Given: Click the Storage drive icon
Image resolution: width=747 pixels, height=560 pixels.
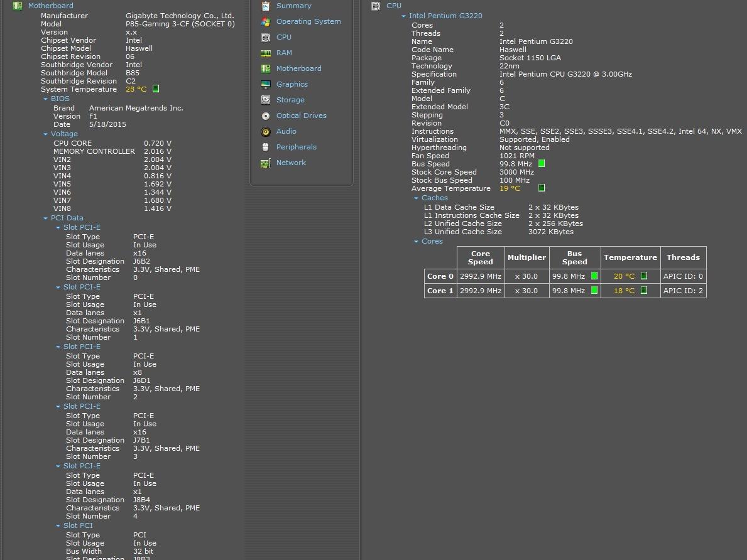Looking at the screenshot, I should pos(266,100).
